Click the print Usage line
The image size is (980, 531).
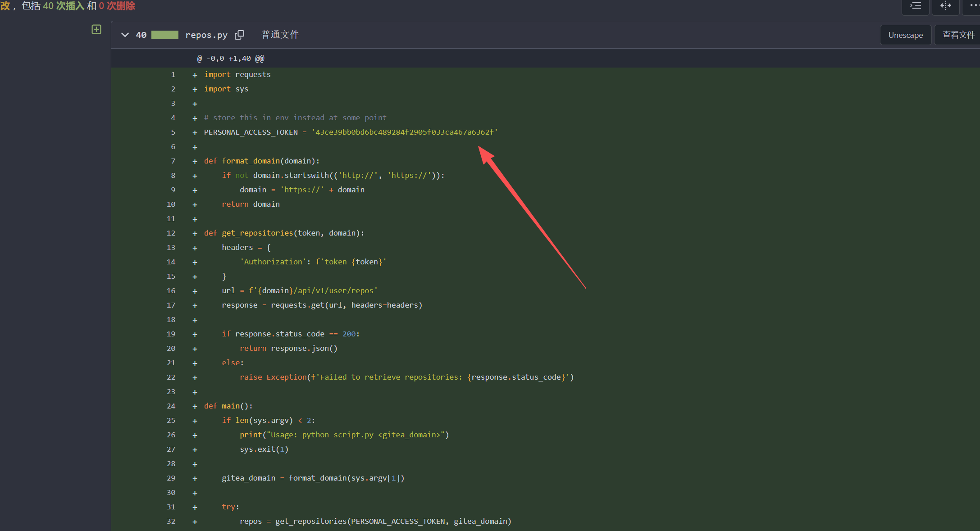pos(344,435)
